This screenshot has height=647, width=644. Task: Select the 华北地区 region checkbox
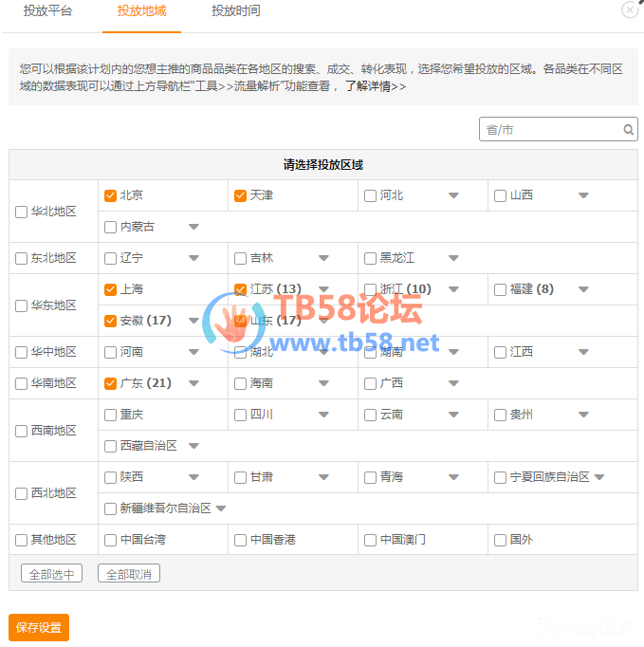pos(22,212)
